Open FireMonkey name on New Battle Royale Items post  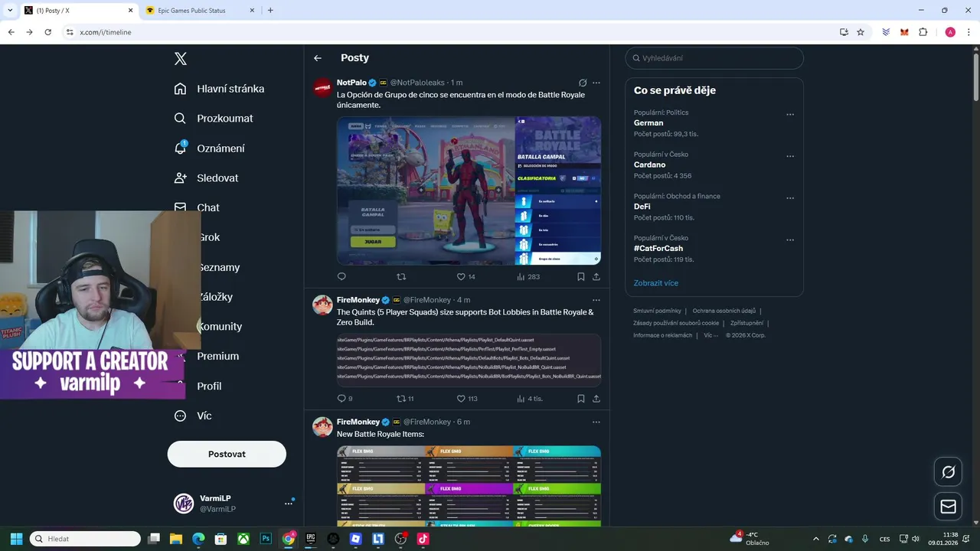(x=358, y=422)
